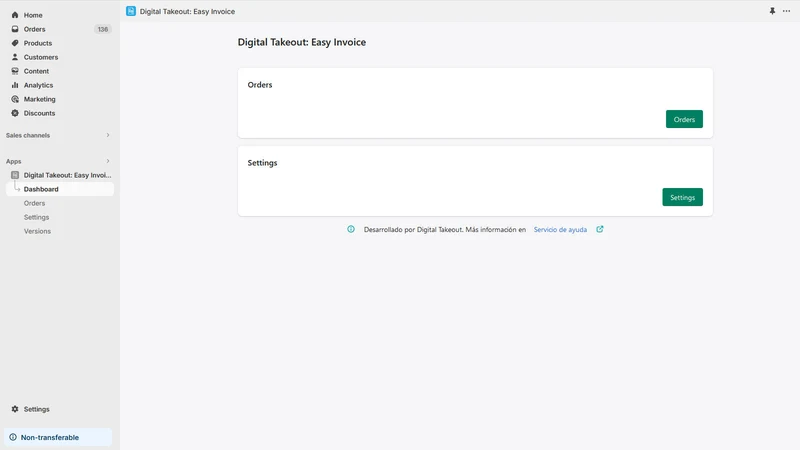
Task: Click the Sales channels label
Action: click(28, 135)
